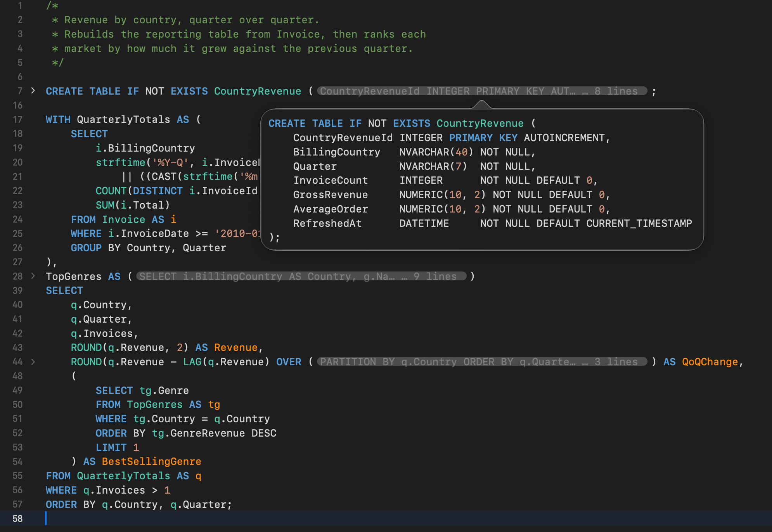772x532 pixels.
Task: Click line number 17 in the gutter
Action: point(17,119)
